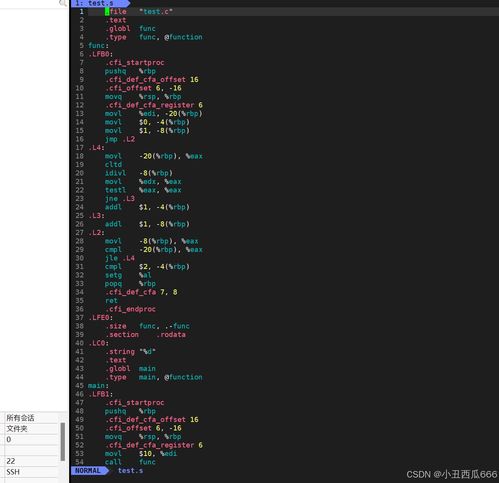Click 'addl $1, -8(%rbp)' on line 26

(x=147, y=224)
